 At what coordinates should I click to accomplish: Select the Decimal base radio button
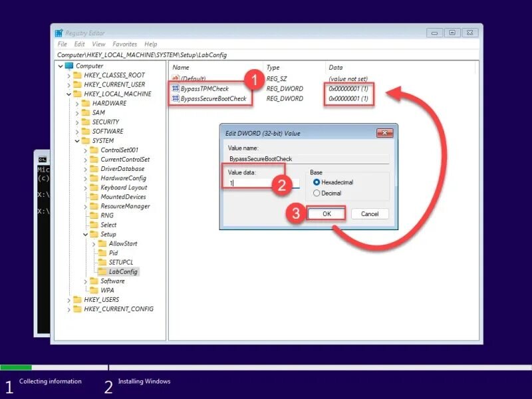point(317,193)
